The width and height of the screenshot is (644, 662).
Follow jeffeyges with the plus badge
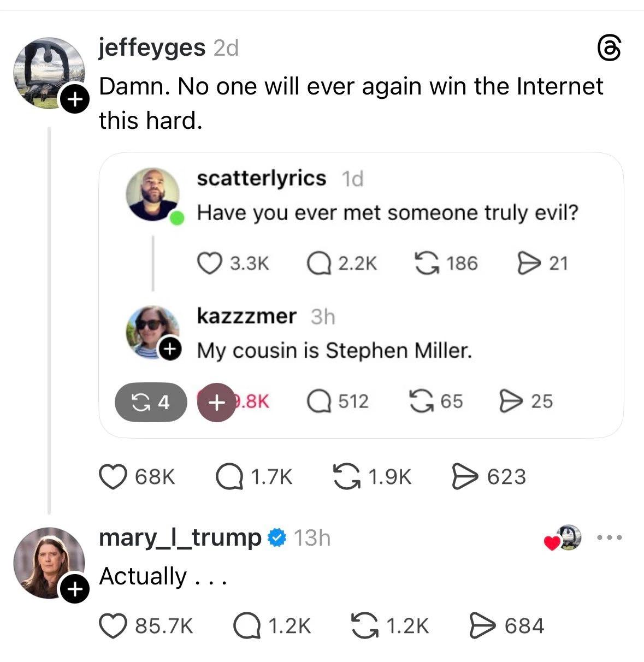(x=74, y=99)
